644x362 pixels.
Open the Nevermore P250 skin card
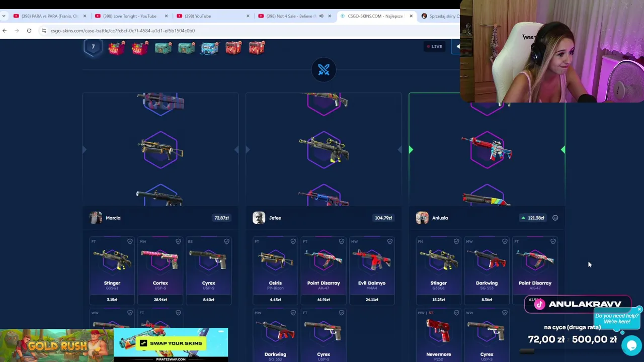click(438, 334)
